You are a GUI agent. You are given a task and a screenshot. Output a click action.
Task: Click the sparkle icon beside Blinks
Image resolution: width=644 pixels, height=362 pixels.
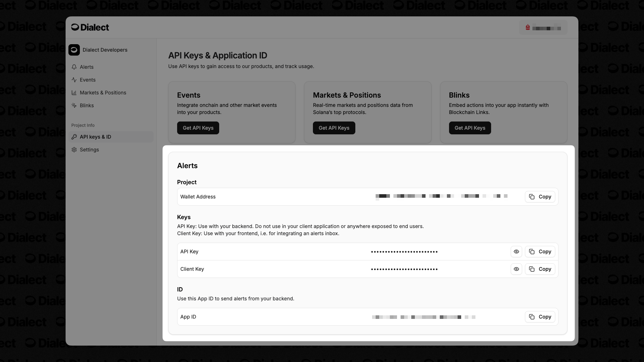tap(74, 105)
